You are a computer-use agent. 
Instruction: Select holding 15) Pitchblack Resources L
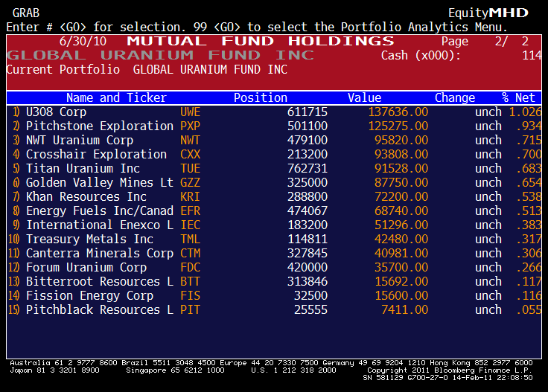point(274,310)
